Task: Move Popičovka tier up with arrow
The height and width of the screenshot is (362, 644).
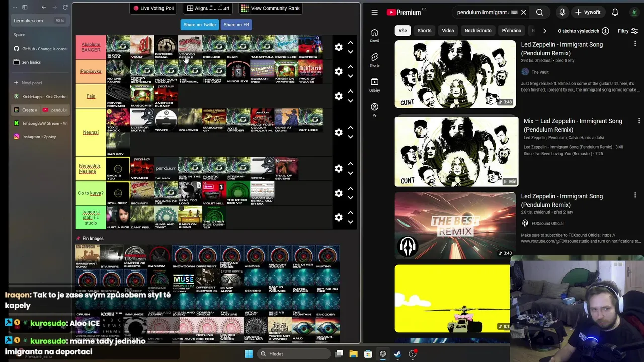Action: coord(351,67)
